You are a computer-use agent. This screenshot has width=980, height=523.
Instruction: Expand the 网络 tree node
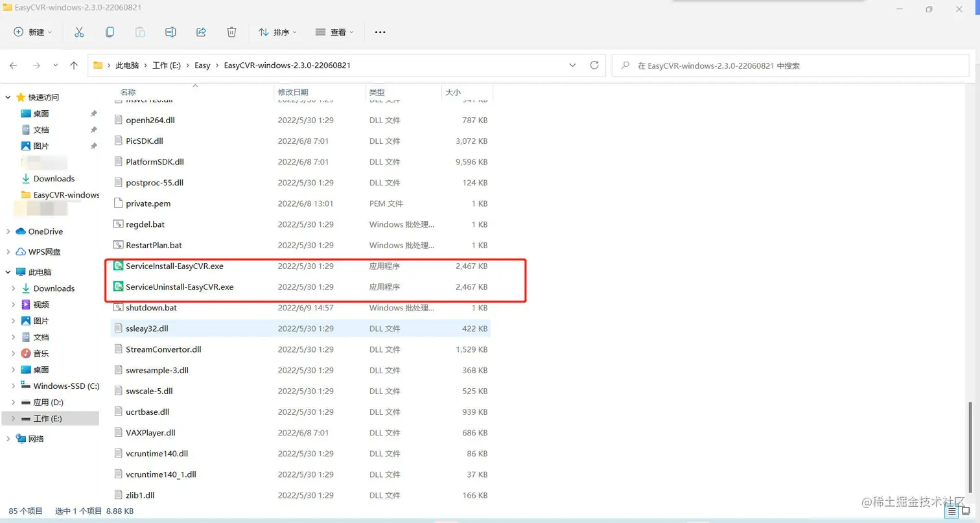point(8,439)
